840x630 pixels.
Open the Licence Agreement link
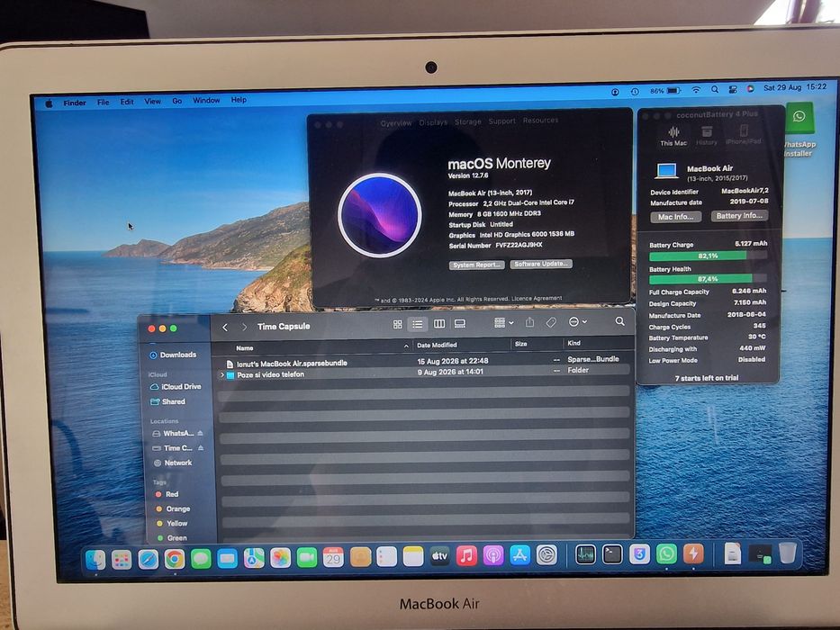537,299
